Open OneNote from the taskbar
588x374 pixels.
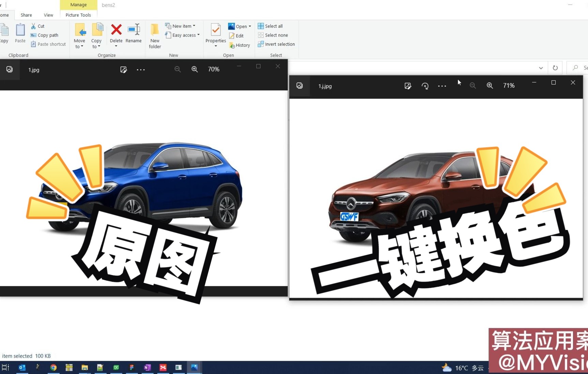click(x=147, y=368)
